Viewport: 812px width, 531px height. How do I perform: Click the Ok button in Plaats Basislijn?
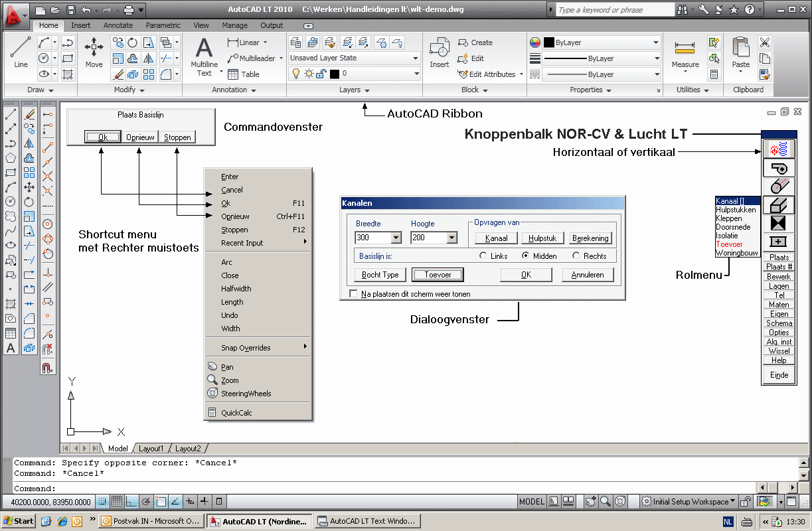102,137
